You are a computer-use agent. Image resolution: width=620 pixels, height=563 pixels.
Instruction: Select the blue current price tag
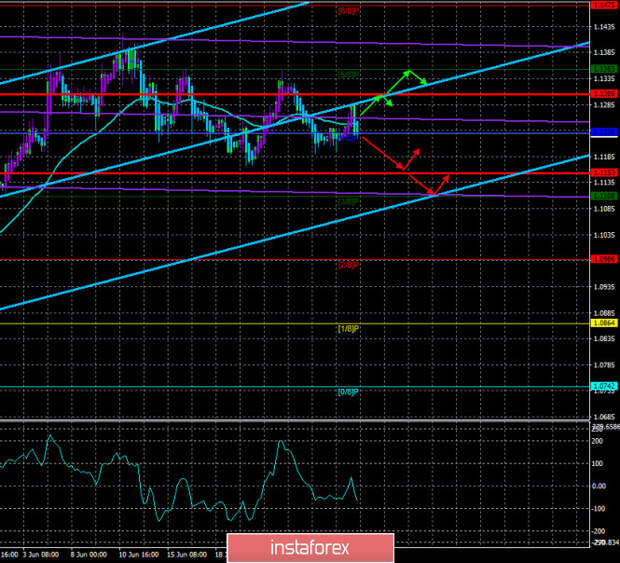coord(604,132)
